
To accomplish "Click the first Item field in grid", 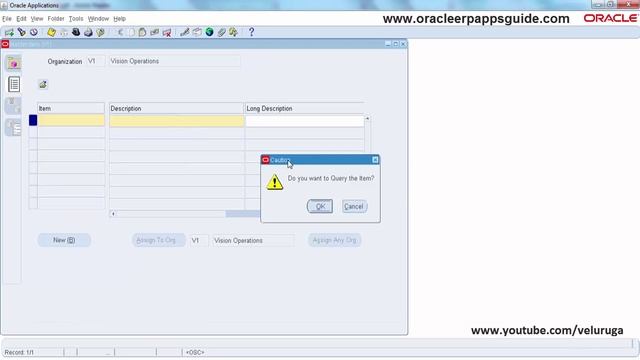I will tap(71, 120).
